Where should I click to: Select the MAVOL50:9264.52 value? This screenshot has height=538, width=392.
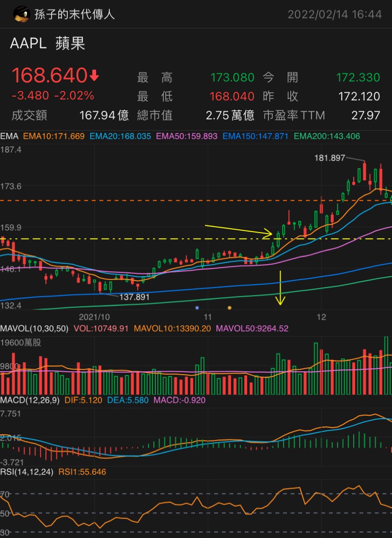click(252, 328)
